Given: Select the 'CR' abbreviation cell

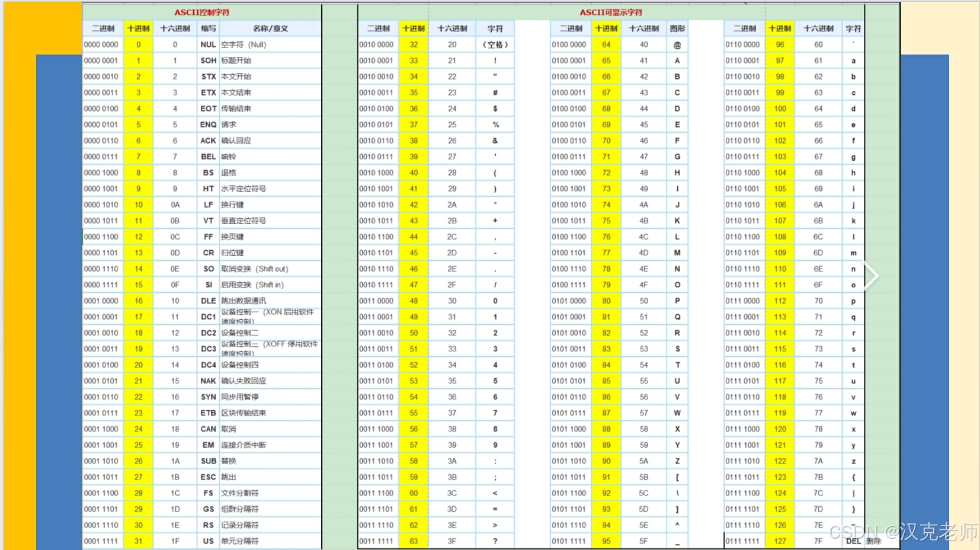Looking at the screenshot, I should [208, 252].
